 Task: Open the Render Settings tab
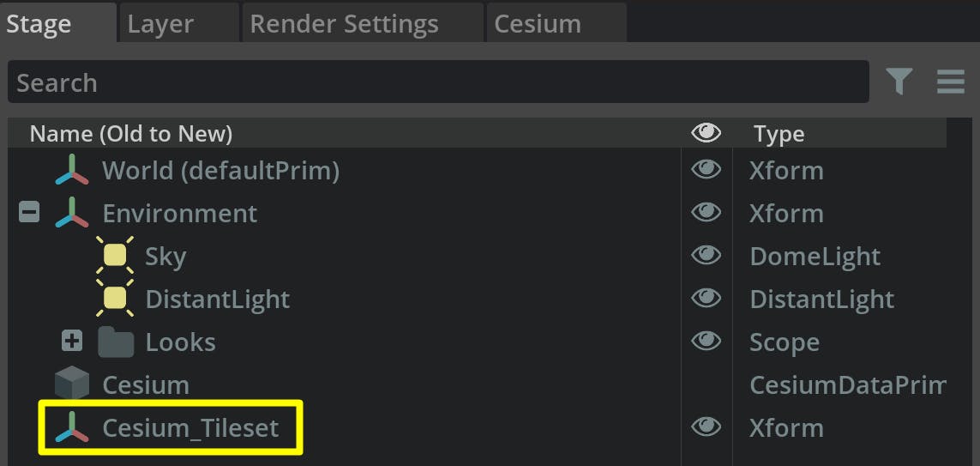coord(344,24)
